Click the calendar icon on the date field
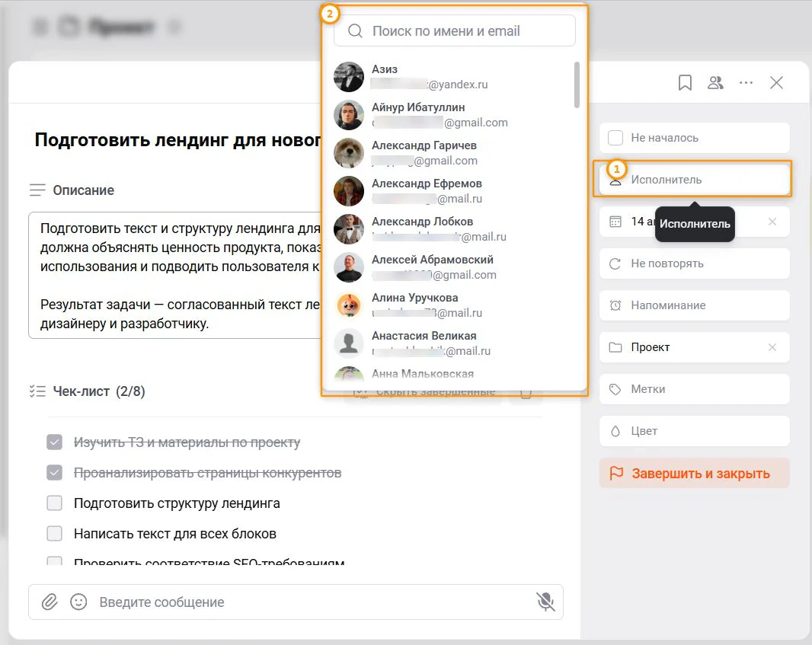This screenshot has height=645, width=812. tap(615, 222)
